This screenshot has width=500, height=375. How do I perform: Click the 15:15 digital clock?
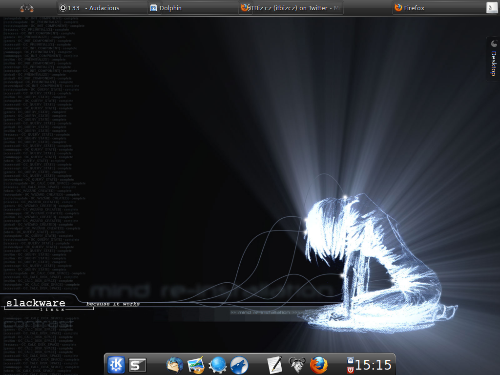[x=373, y=365]
